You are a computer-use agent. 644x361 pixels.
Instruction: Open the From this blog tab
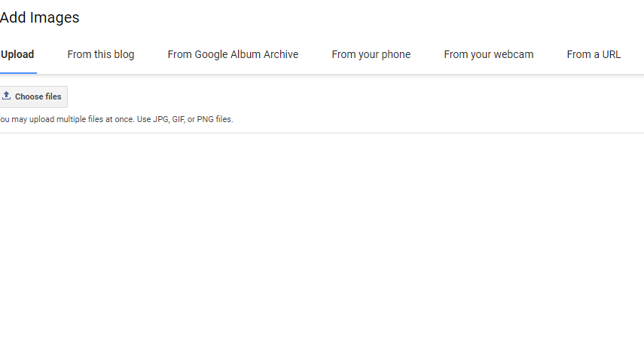(101, 55)
